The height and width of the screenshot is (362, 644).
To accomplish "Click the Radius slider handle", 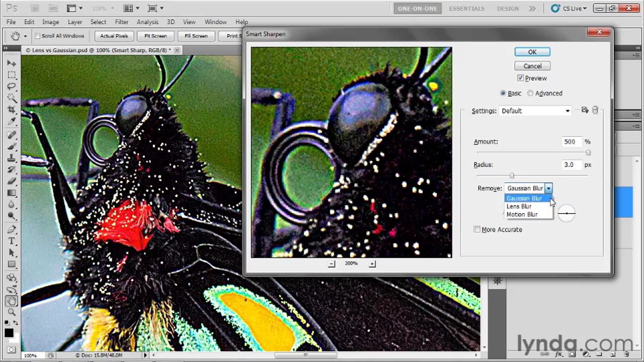I will pyautogui.click(x=512, y=175).
